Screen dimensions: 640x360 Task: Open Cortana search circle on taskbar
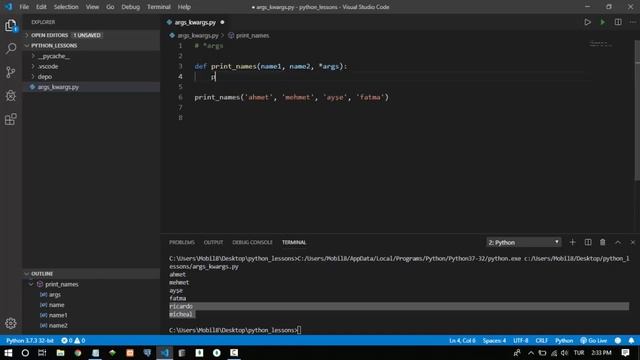coord(25,353)
